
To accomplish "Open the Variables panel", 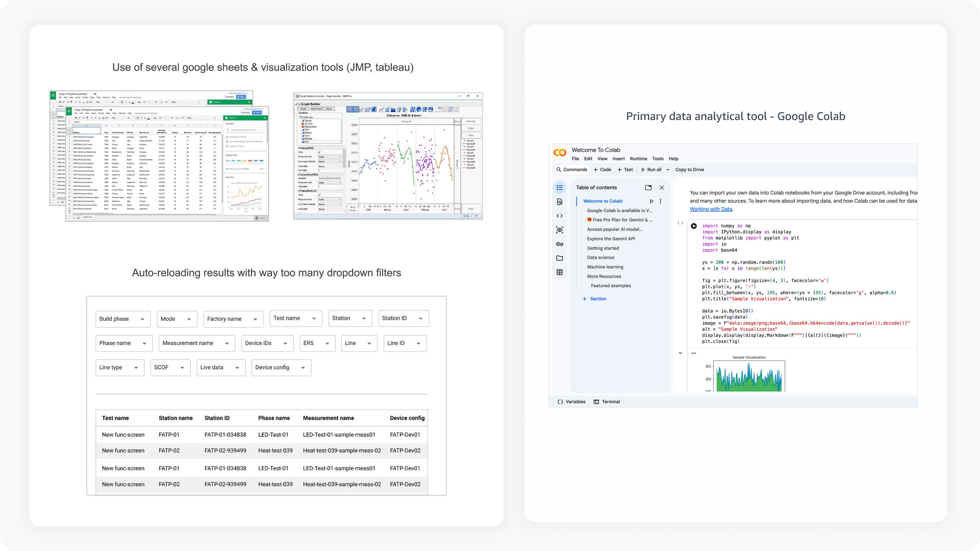I will tap(571, 402).
